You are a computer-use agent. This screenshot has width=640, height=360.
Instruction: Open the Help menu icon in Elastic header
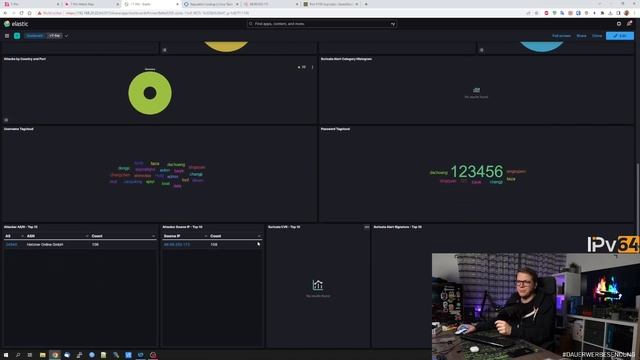tap(619, 24)
